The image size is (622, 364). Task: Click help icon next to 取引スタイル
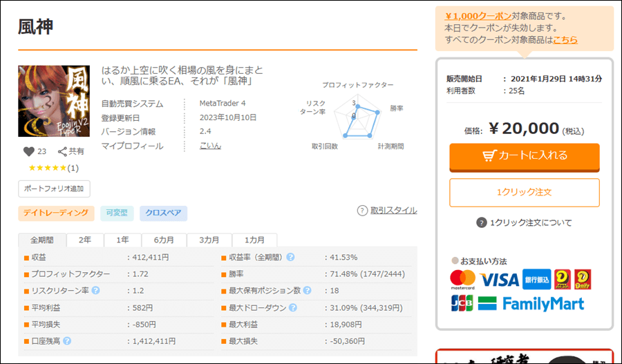[x=362, y=211]
